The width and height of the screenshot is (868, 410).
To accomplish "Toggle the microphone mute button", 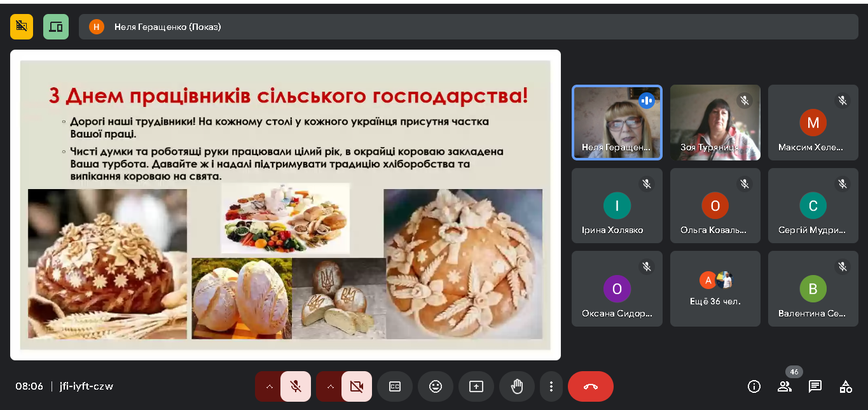I will click(296, 386).
